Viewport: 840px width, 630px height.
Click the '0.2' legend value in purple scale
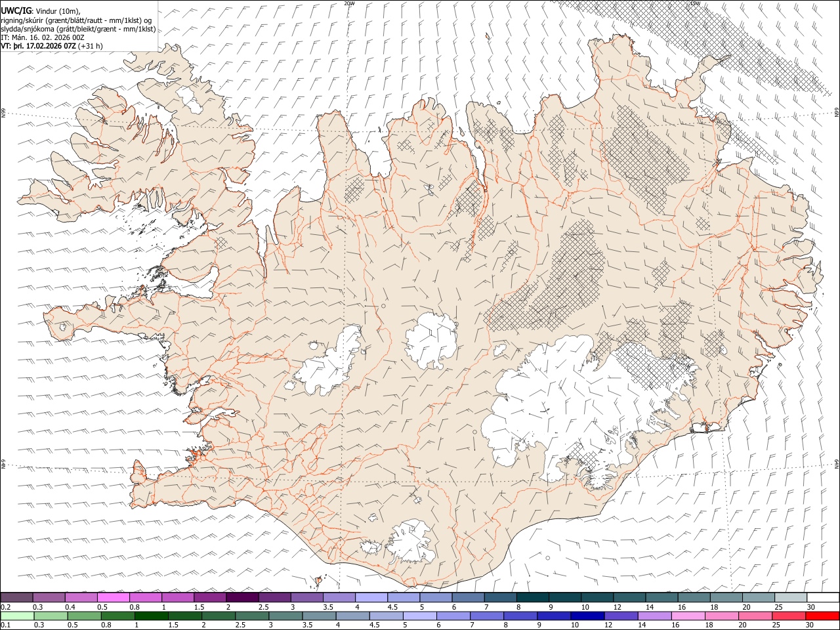[5, 607]
